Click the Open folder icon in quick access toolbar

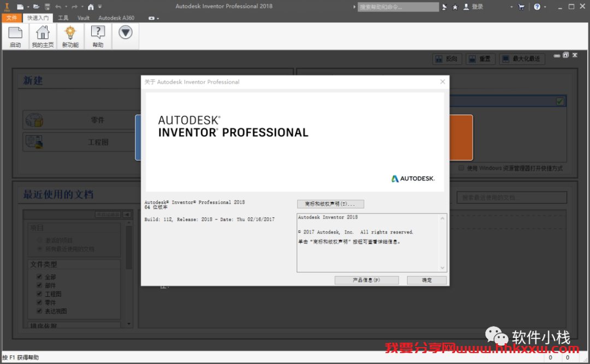point(36,7)
